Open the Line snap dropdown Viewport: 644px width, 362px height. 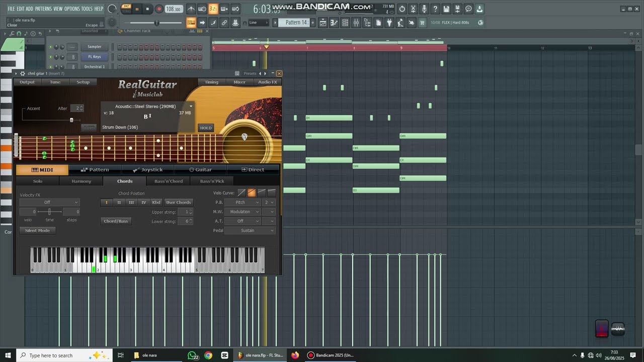coord(259,23)
